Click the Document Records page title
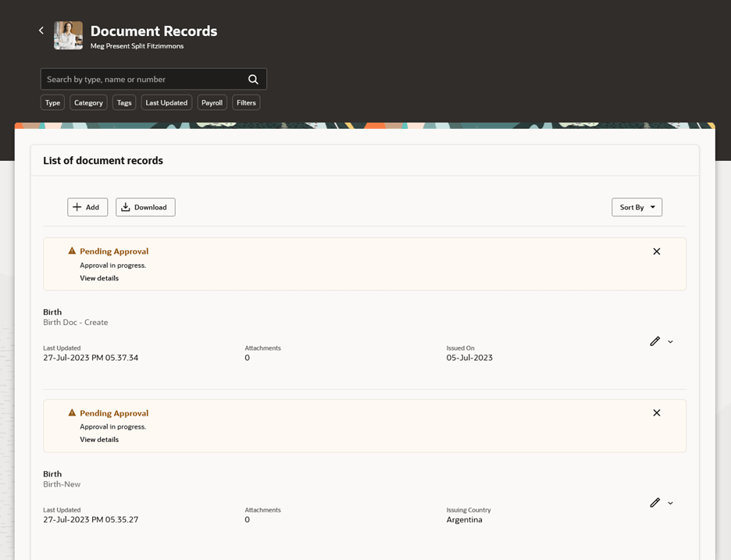The width and height of the screenshot is (731, 560). pos(154,30)
